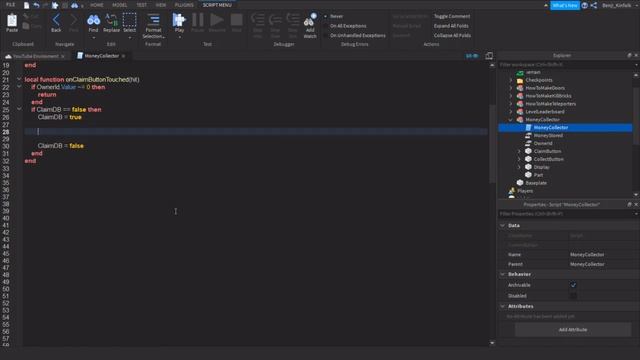Fold the function at line 21

[19, 79]
